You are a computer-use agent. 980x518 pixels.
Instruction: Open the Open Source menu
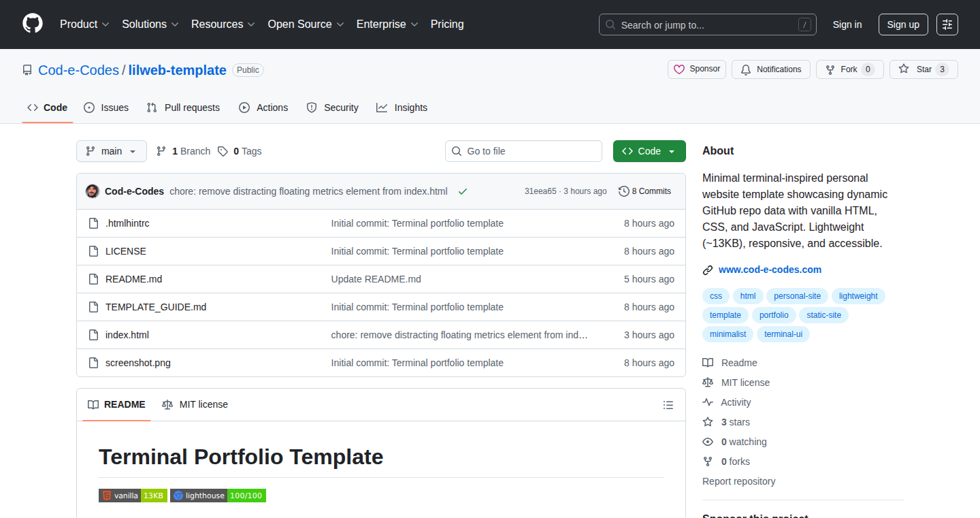point(306,25)
